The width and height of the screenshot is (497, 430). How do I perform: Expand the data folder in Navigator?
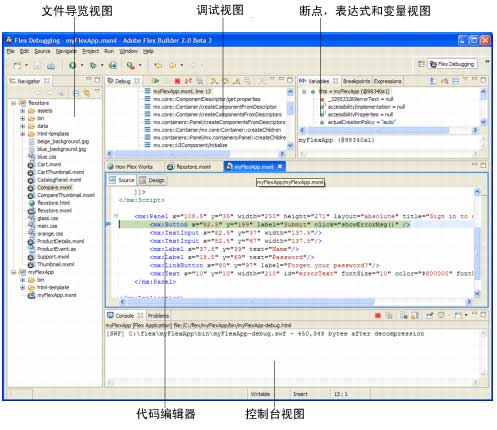[x=22, y=126]
